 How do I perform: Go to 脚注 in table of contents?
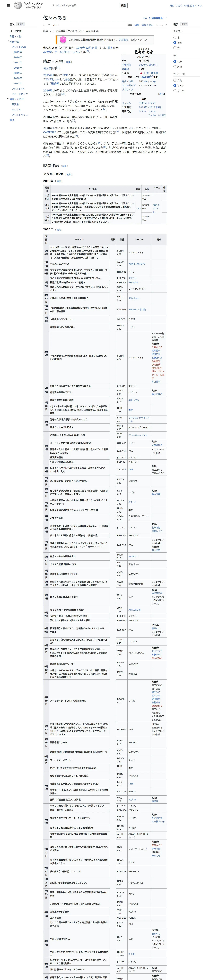(12, 120)
